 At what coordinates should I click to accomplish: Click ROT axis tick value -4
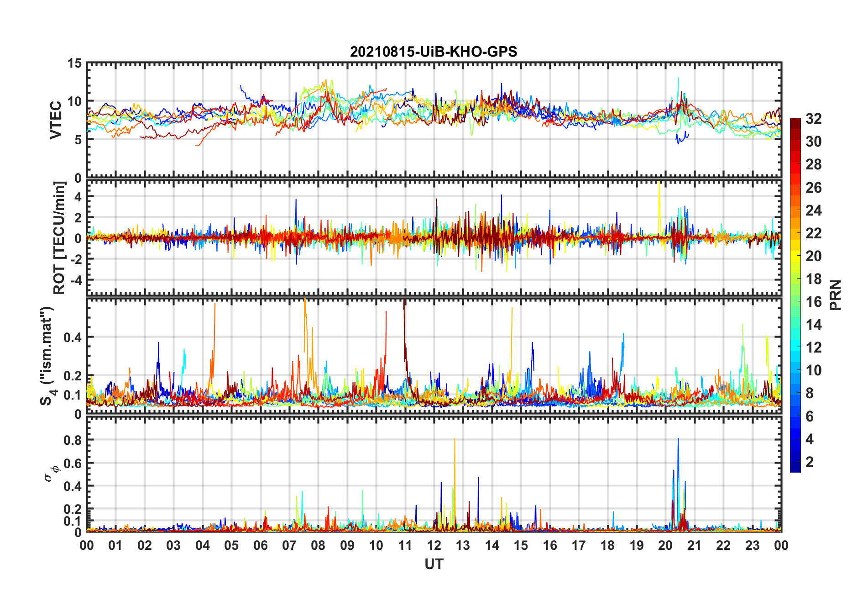(x=76, y=279)
